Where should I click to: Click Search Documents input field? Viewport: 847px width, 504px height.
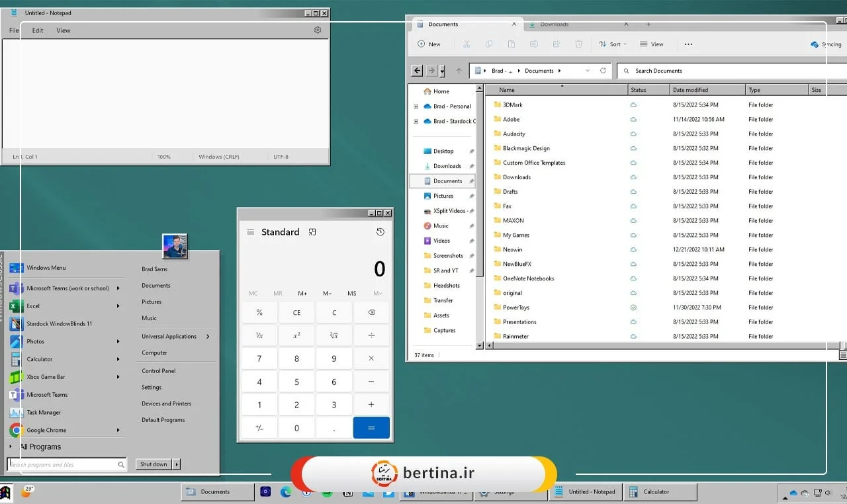(x=728, y=71)
